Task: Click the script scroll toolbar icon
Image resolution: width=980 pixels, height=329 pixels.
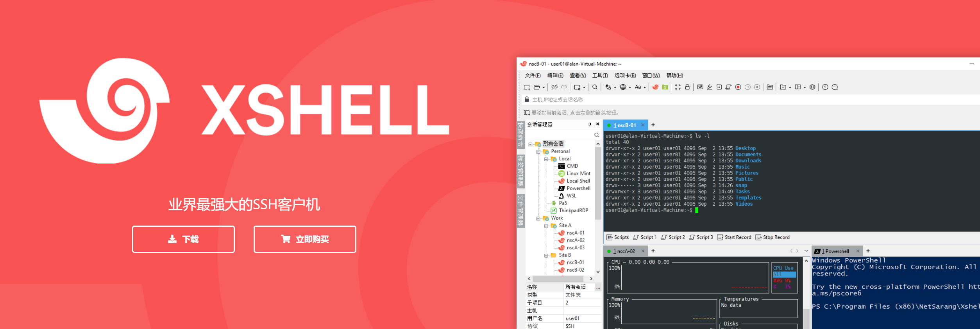Action: click(x=728, y=87)
